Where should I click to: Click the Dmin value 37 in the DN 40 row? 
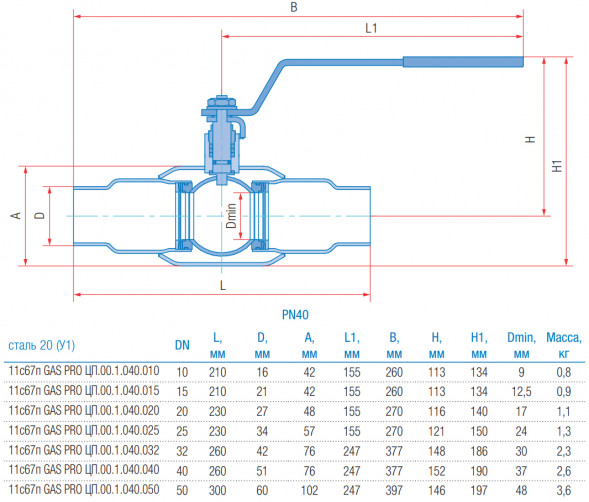[x=521, y=471]
